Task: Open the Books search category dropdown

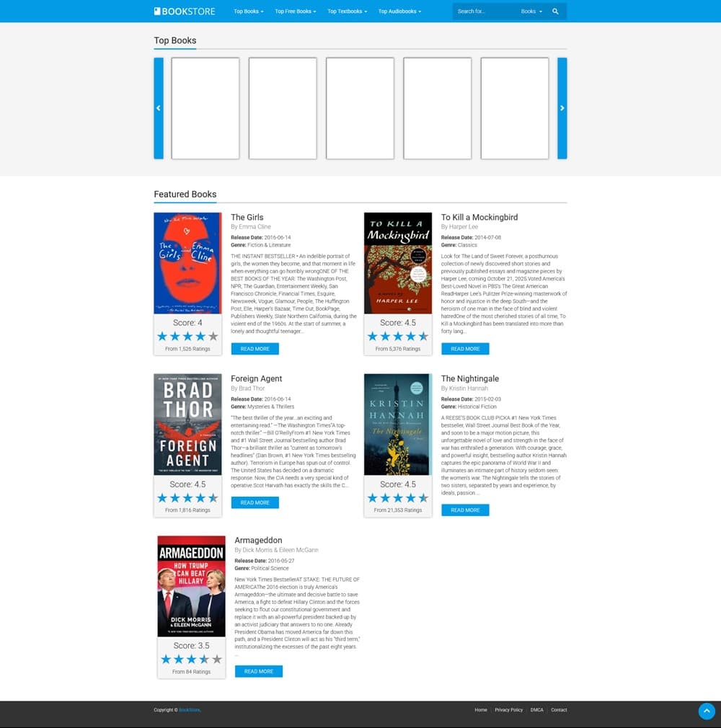Action: 531,12
